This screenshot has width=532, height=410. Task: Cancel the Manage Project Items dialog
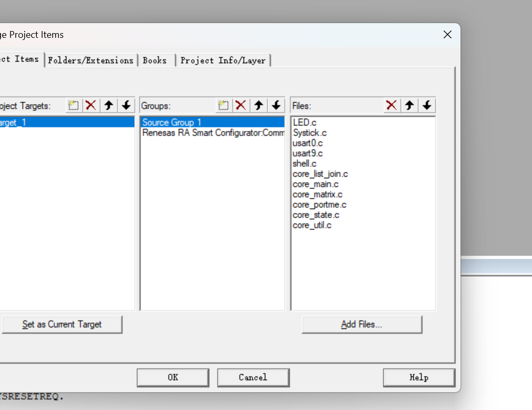point(253,377)
